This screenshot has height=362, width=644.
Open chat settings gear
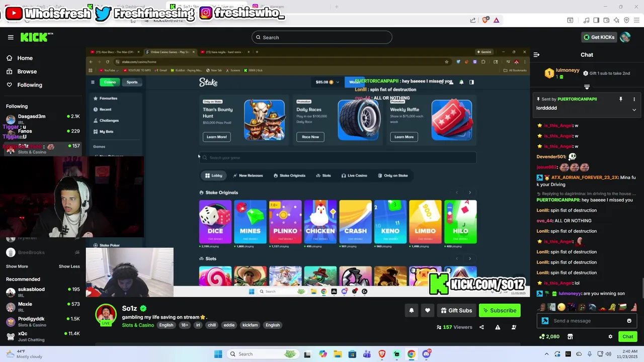tap(610, 336)
